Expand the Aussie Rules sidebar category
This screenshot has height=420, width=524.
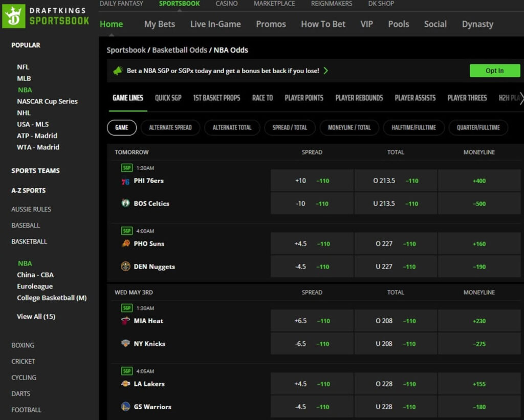click(x=31, y=209)
